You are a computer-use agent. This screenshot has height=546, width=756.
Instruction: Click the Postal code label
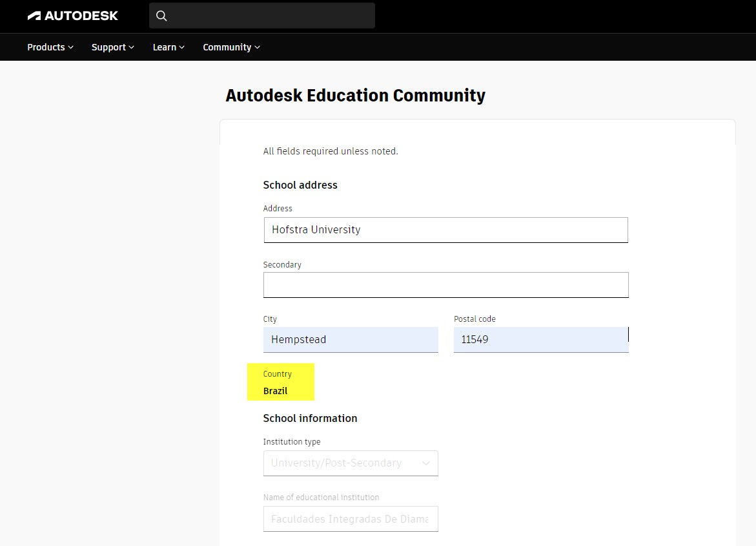coord(475,319)
